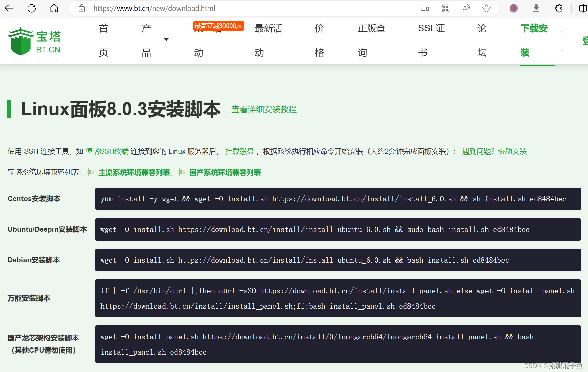
Task: Click the Centos yum install command box
Action: coord(338,199)
